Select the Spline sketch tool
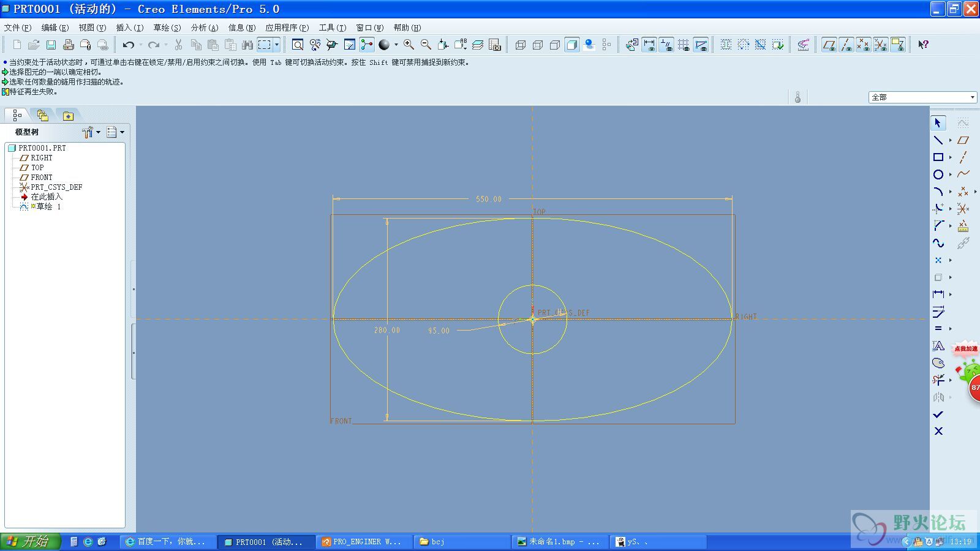 click(938, 243)
